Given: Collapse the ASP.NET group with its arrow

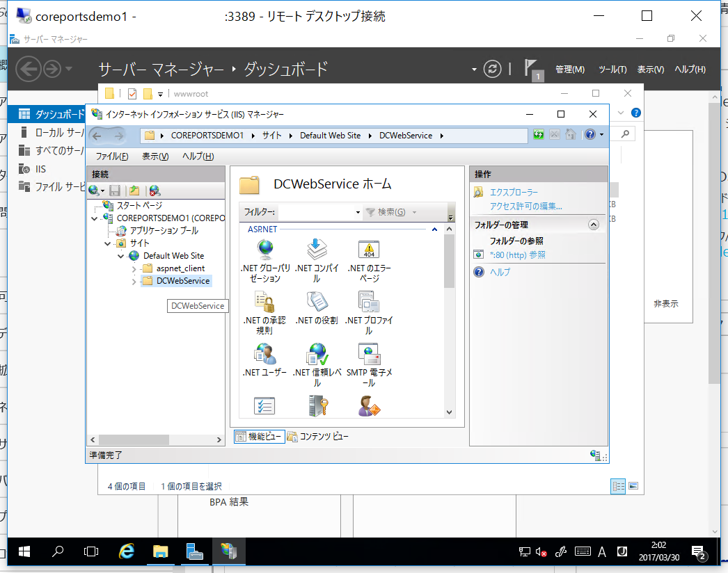Looking at the screenshot, I should pos(434,229).
